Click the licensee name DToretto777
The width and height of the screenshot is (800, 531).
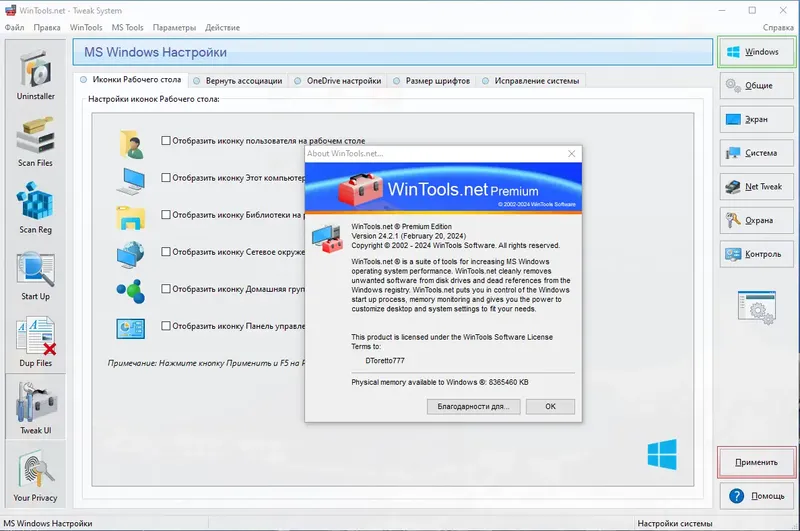click(385, 361)
